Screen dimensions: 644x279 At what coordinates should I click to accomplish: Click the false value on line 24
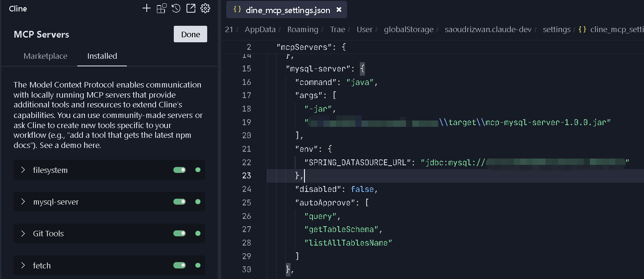pos(362,189)
